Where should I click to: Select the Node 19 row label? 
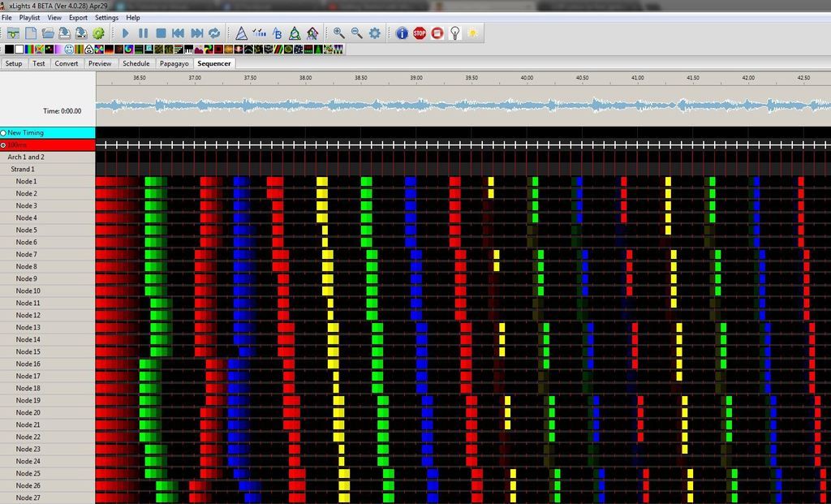point(28,401)
